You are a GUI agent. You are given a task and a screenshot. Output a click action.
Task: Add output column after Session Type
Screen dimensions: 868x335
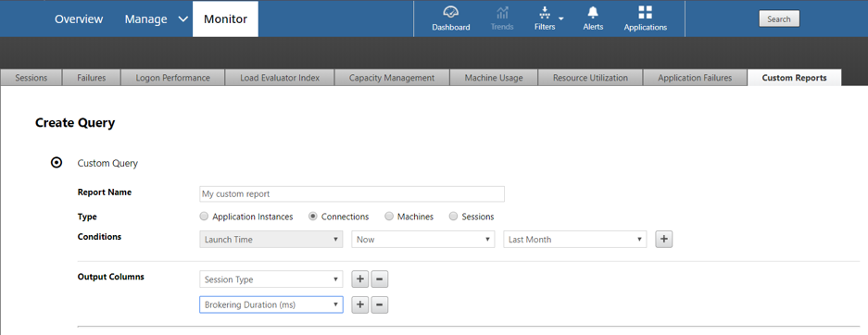click(360, 279)
